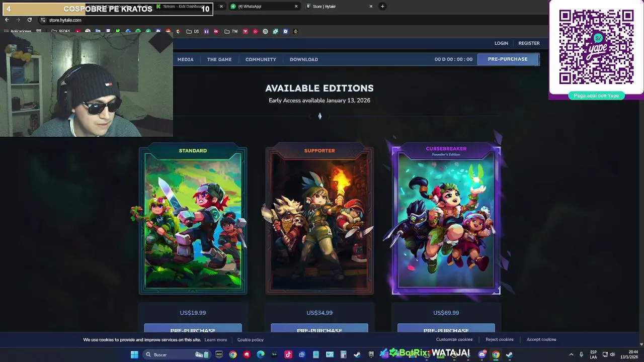Click the address bar URL store.hytale.com
The width and height of the screenshot is (644, 362).
click(x=65, y=20)
